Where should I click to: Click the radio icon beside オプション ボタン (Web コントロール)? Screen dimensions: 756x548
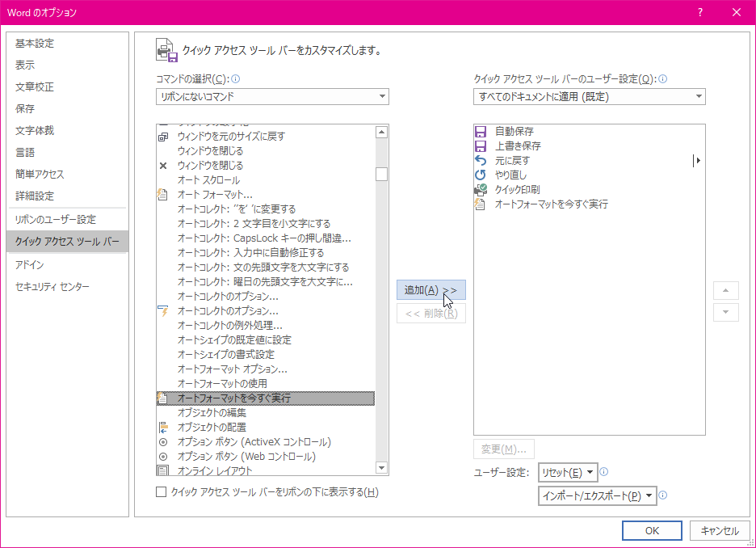tap(163, 457)
